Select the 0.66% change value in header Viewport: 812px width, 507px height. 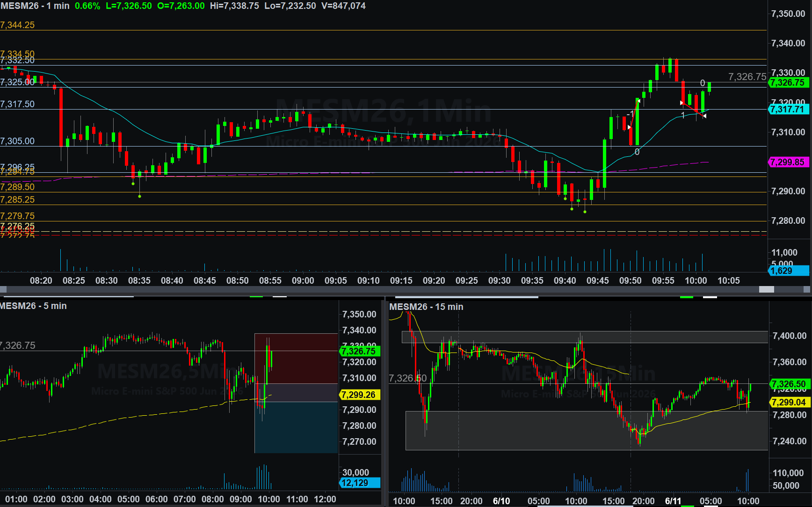[x=87, y=6]
